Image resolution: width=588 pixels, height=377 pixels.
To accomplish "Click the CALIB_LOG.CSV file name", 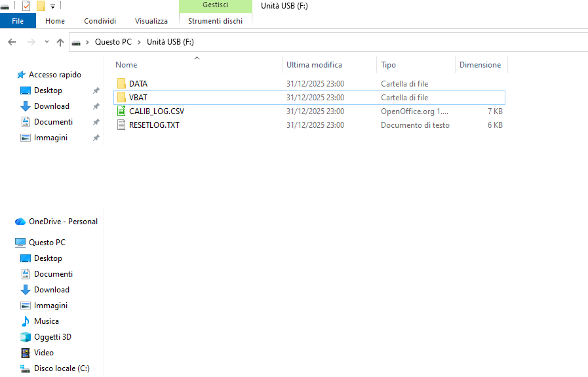I will [157, 111].
